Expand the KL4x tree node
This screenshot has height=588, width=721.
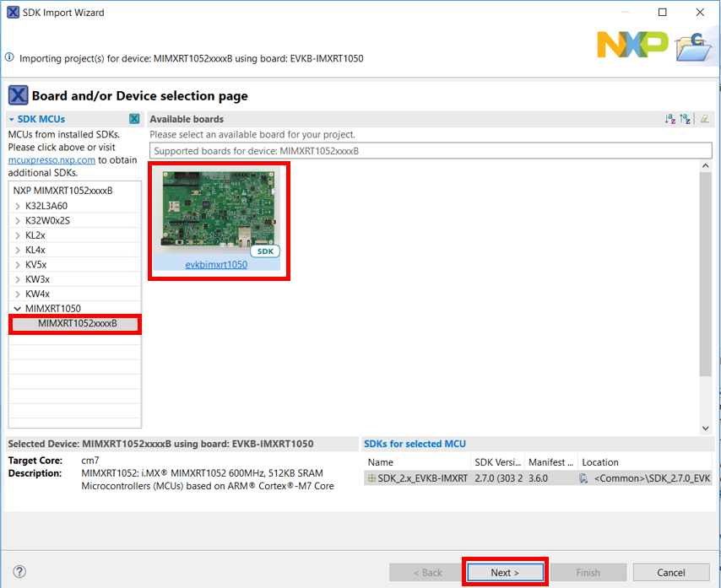[18, 250]
